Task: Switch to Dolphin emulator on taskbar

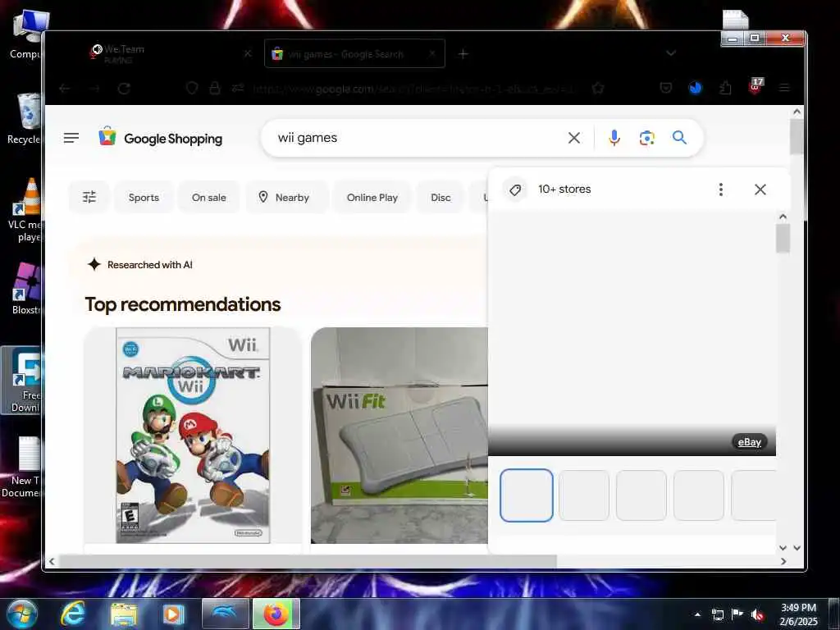Action: 225,614
